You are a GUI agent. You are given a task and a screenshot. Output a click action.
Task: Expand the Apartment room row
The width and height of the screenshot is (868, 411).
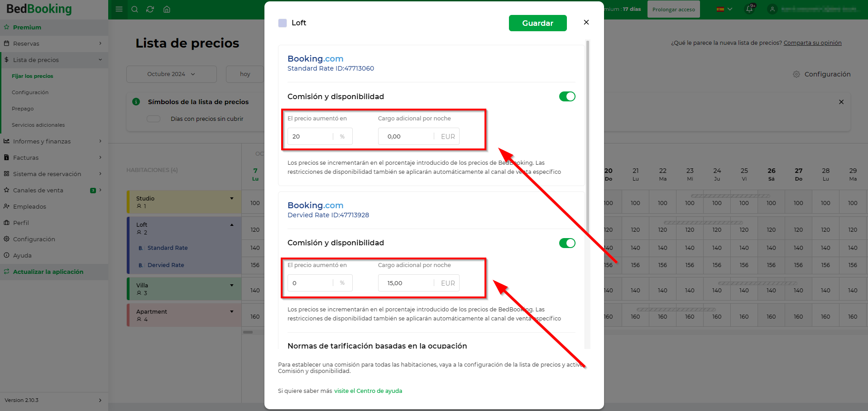[x=232, y=311]
